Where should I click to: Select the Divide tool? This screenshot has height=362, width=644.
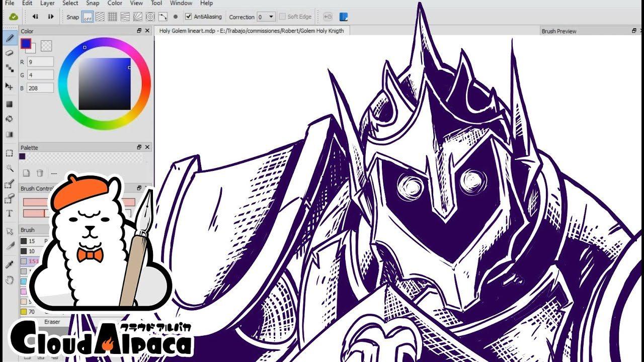(x=9, y=246)
